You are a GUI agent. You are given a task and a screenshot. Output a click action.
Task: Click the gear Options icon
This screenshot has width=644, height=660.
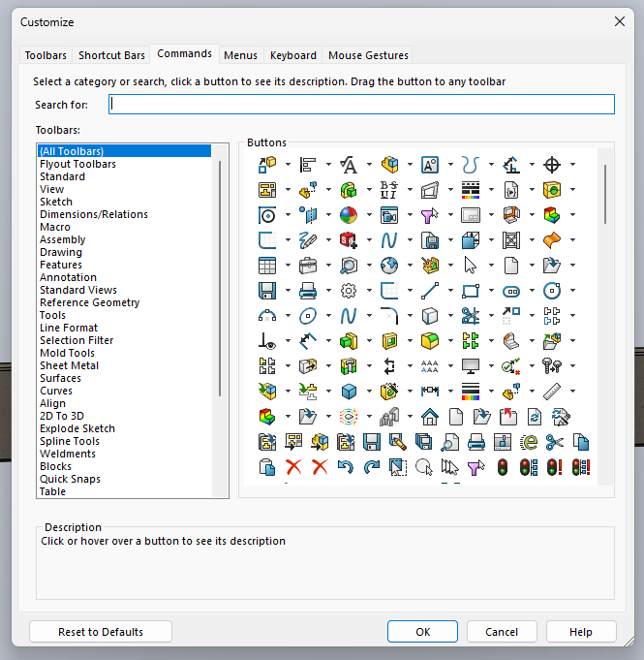[349, 290]
